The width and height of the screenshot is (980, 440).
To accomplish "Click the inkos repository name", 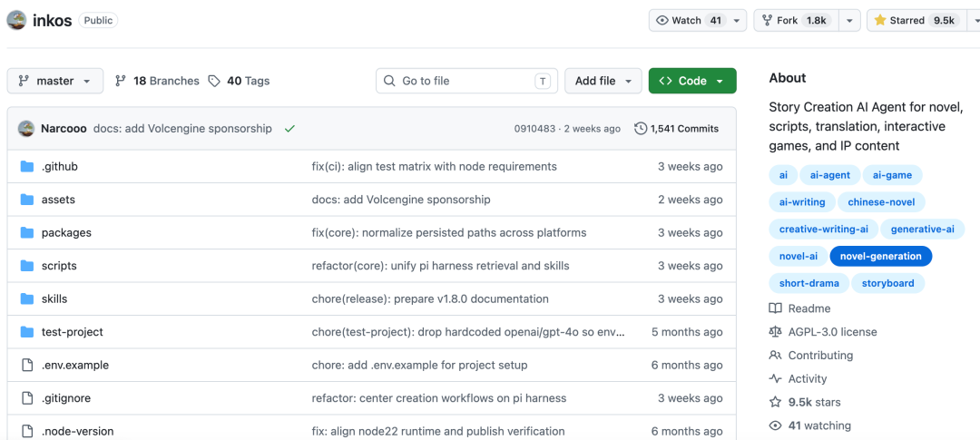I will (54, 20).
